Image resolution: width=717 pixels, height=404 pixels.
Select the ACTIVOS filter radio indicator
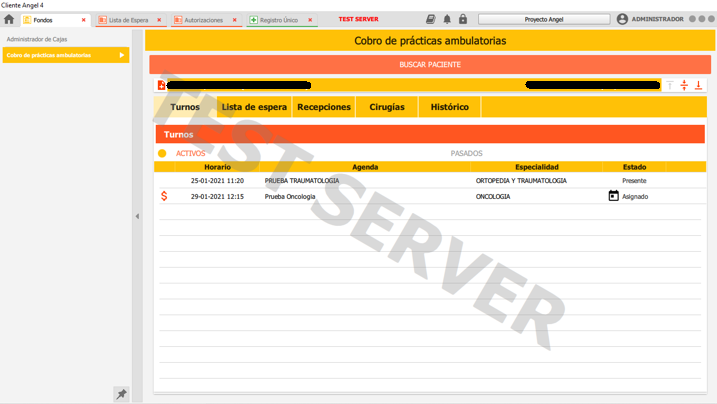pyautogui.click(x=162, y=153)
